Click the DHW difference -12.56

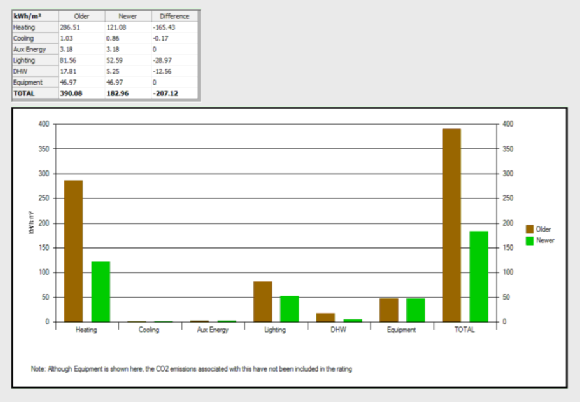pyautogui.click(x=162, y=71)
